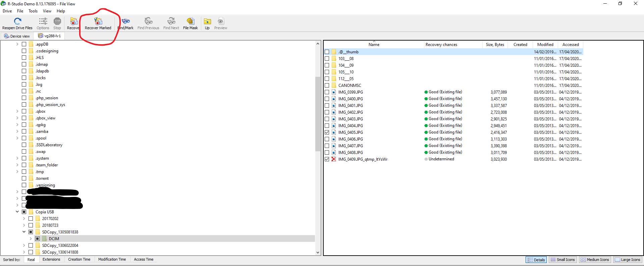Click the Find Next binoculars icon
This screenshot has width=644, height=266.
171,21
